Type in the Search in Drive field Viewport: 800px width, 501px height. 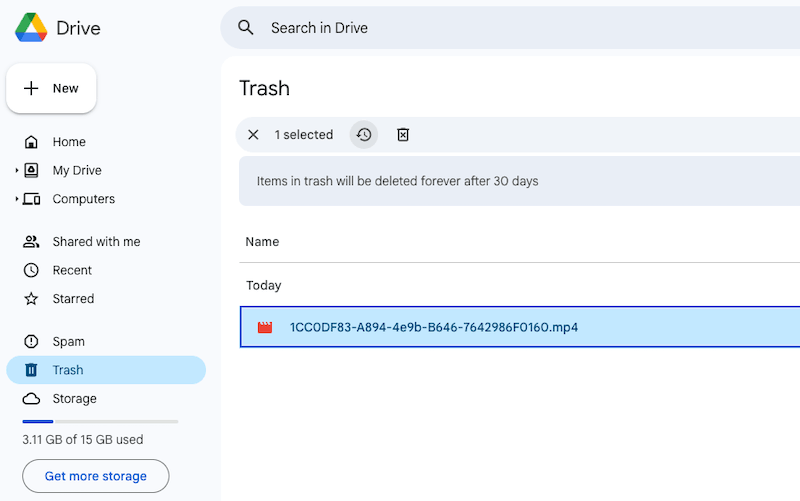[x=500, y=28]
